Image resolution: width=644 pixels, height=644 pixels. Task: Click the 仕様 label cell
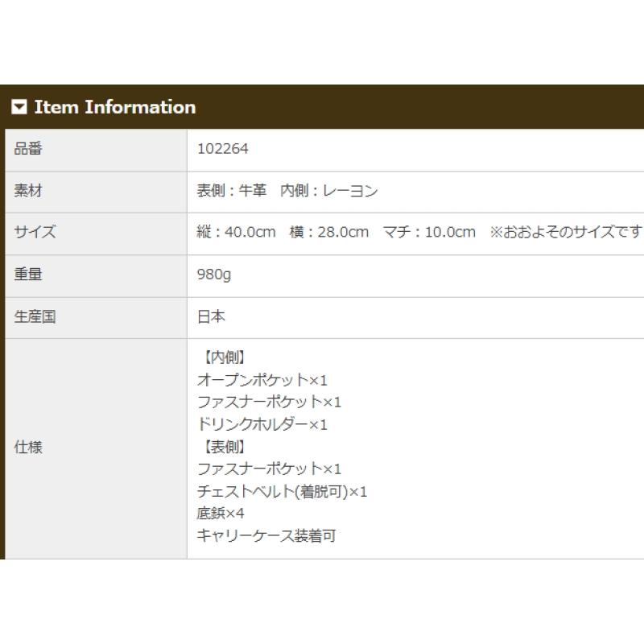click(x=96, y=449)
